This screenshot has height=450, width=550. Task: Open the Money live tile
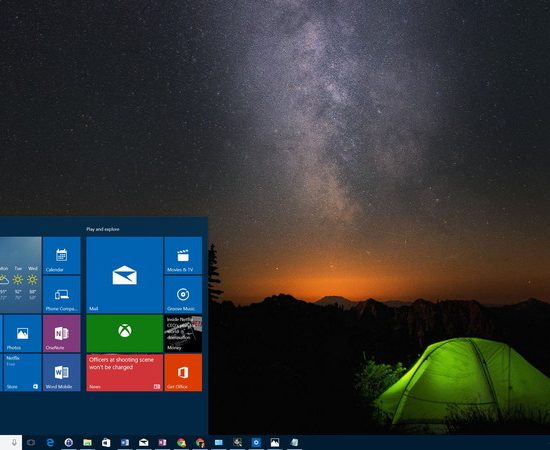click(183, 333)
